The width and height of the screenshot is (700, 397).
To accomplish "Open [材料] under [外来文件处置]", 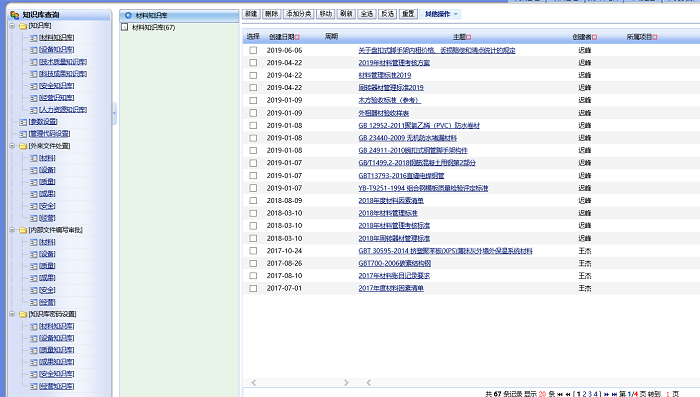I will (x=47, y=158).
